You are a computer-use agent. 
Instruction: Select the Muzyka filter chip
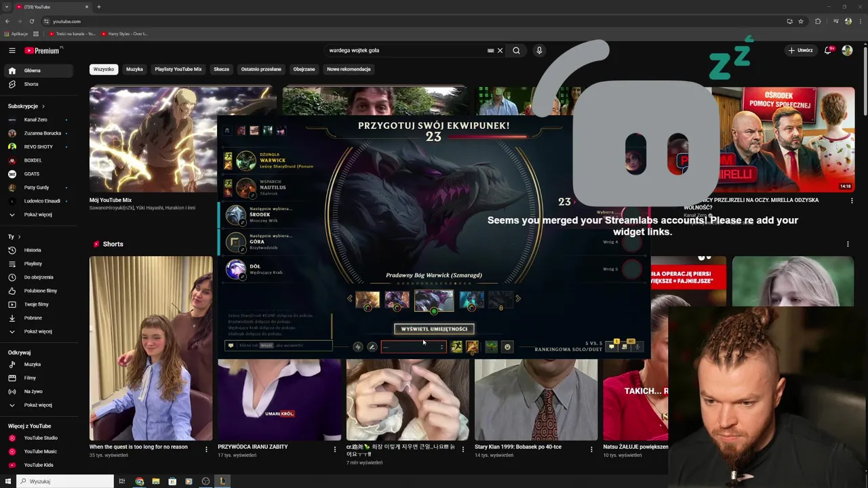(x=134, y=69)
